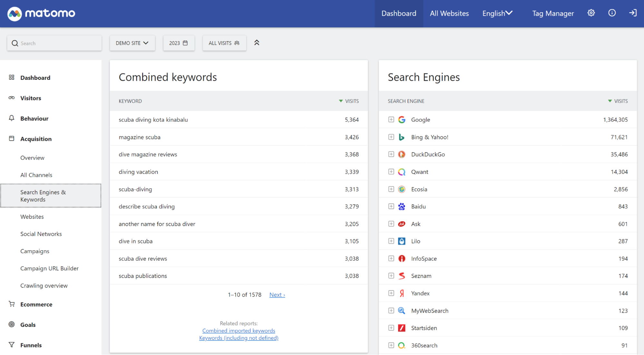Screen dimensions: 644x355
Task: Collapse the filter bar using the double-chevron
Action: click(x=257, y=42)
